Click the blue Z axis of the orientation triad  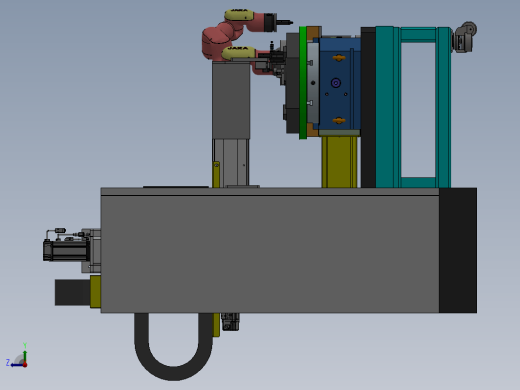[17, 365]
